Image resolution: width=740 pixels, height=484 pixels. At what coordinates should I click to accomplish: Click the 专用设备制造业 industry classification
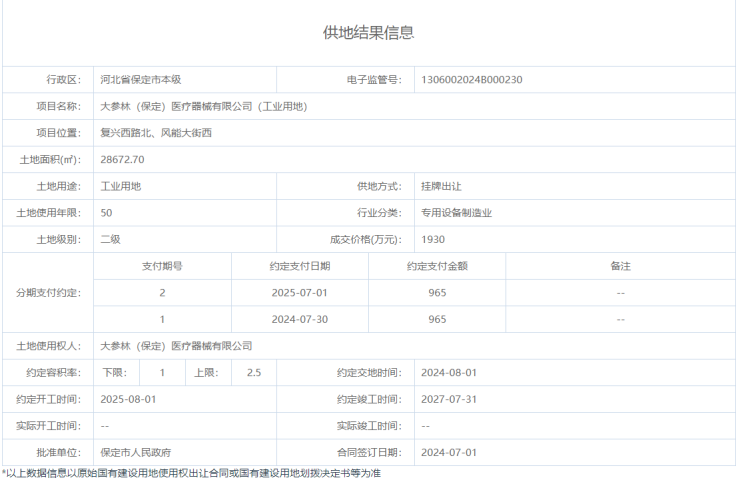point(456,213)
